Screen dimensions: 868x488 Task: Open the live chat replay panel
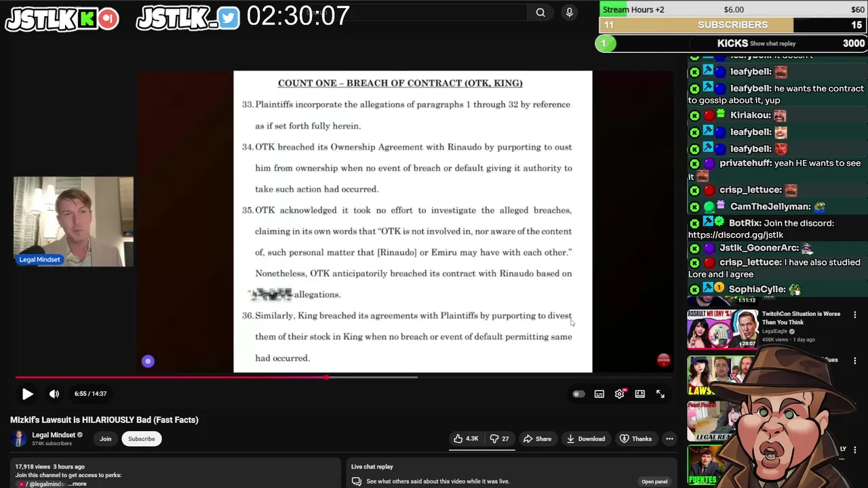pyautogui.click(x=654, y=481)
